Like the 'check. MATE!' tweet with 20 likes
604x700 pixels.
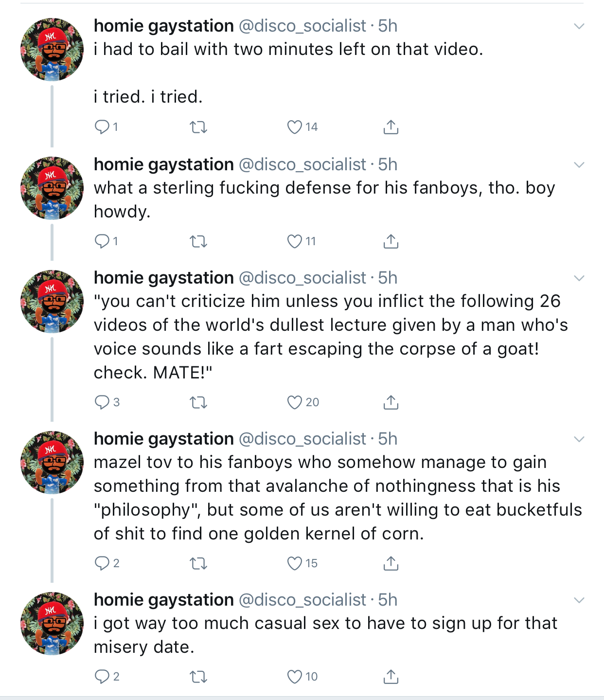click(295, 402)
